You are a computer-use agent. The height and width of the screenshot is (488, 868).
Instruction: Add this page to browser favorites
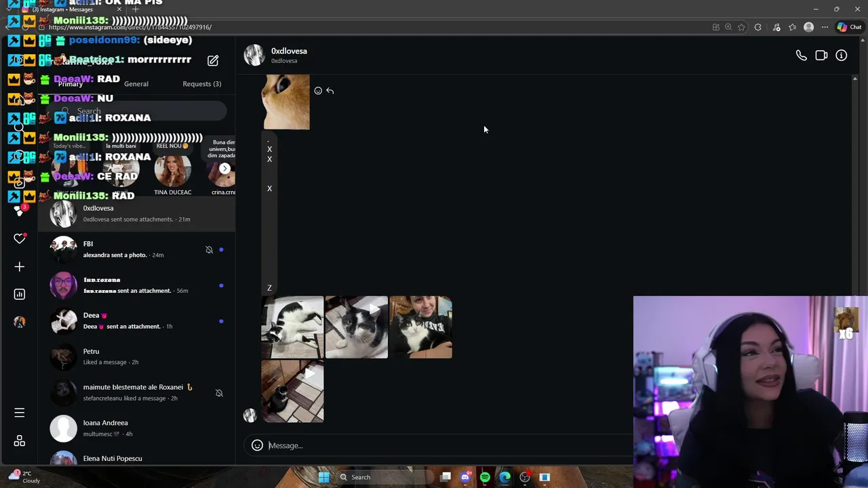741,27
